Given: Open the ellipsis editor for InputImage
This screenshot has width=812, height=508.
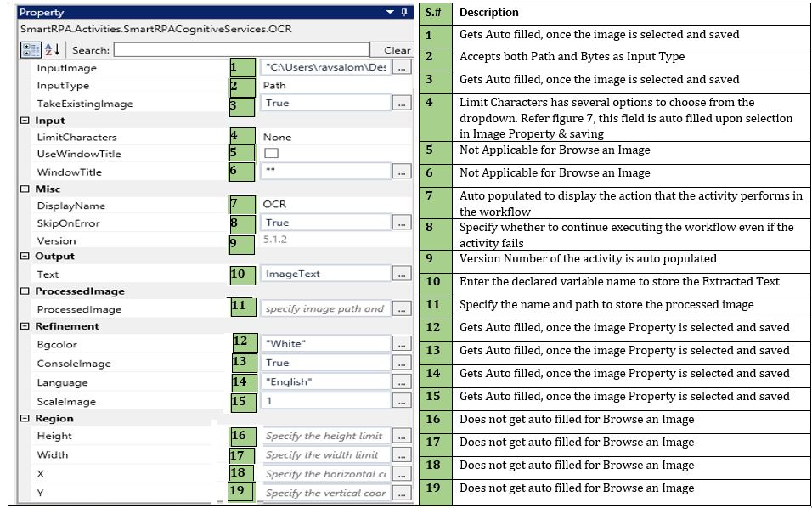Looking at the screenshot, I should [x=403, y=67].
